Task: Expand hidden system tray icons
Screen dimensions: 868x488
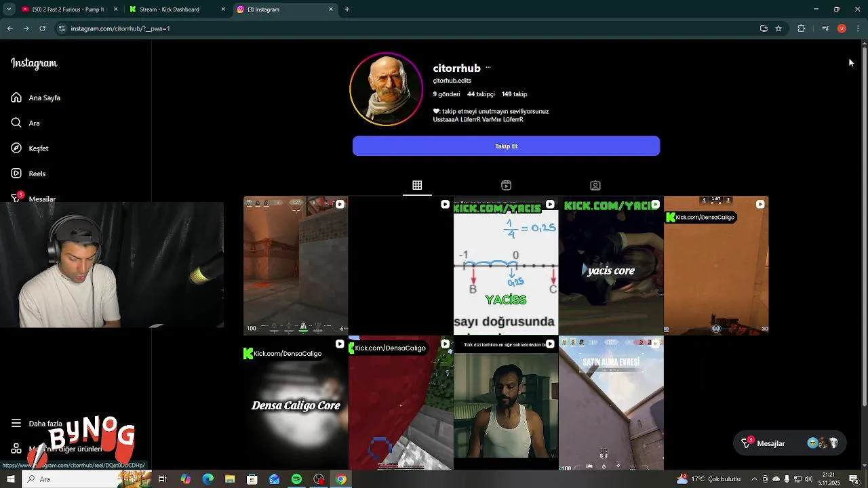Action: [x=754, y=479]
